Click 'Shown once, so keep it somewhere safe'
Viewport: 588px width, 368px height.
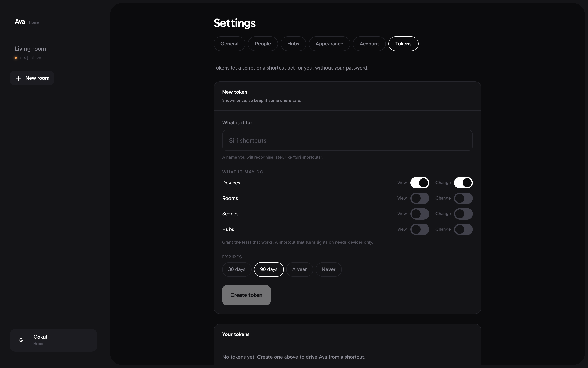[x=262, y=100]
